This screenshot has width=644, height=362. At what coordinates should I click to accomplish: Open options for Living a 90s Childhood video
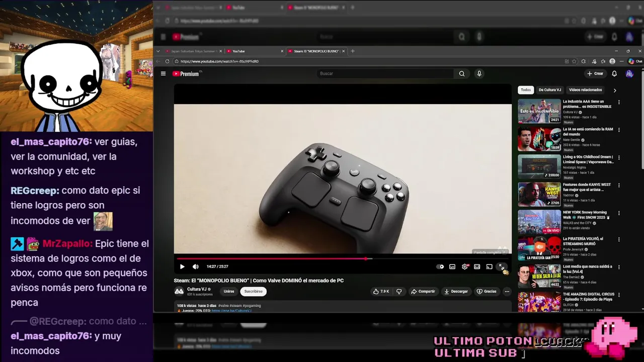(619, 157)
